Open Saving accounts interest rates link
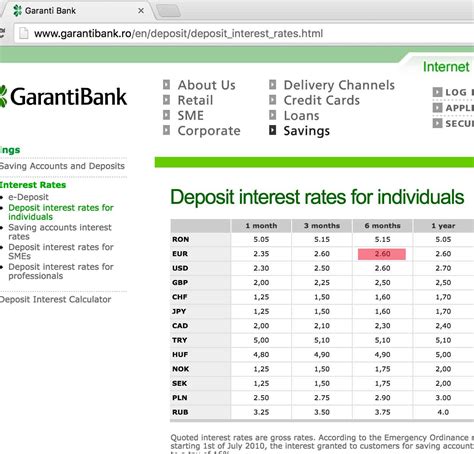The image size is (474, 454). click(60, 232)
